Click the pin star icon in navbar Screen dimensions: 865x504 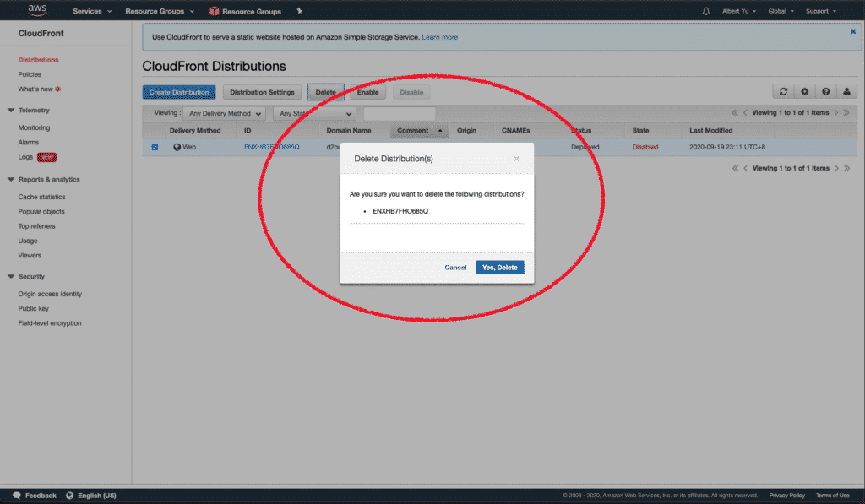coord(300,10)
